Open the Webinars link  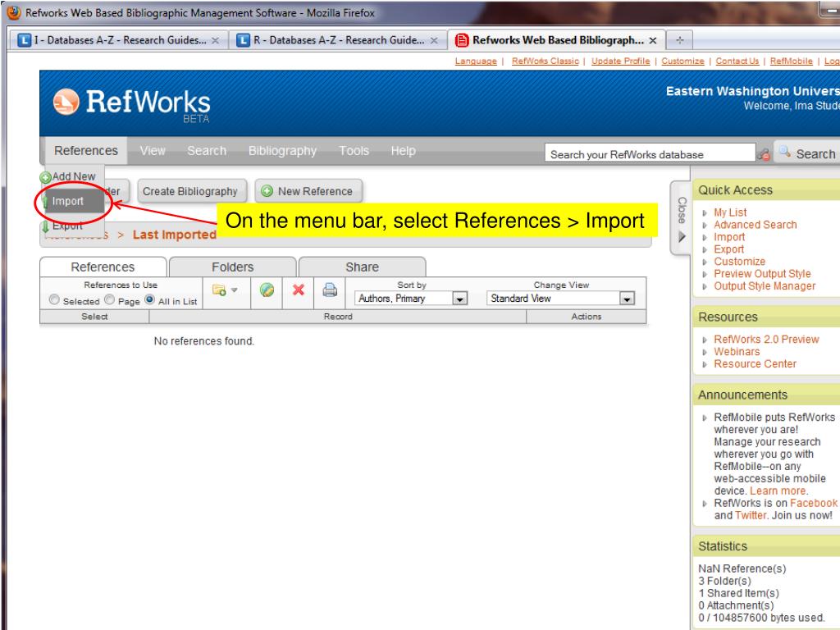pyautogui.click(x=737, y=351)
